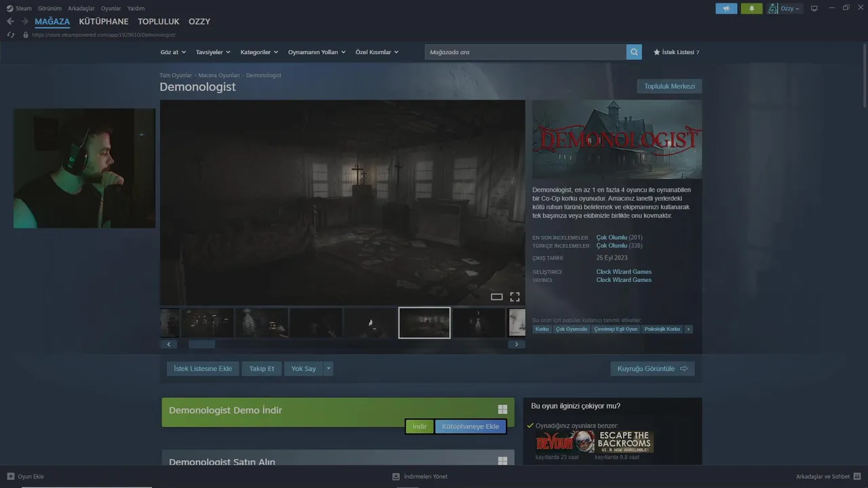Screen dimensions: 868x488
Task: Click the Çok Olumlu recent reviews link
Action: pos(612,237)
